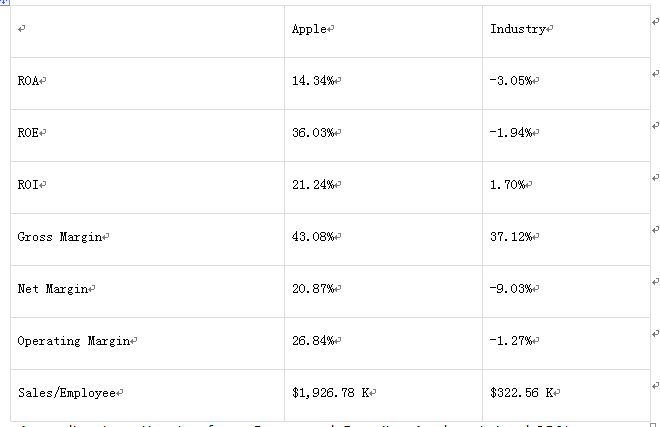Click Apple's Sales/Employee value $1,926.78 K
The height and width of the screenshot is (427, 660).
pos(329,393)
